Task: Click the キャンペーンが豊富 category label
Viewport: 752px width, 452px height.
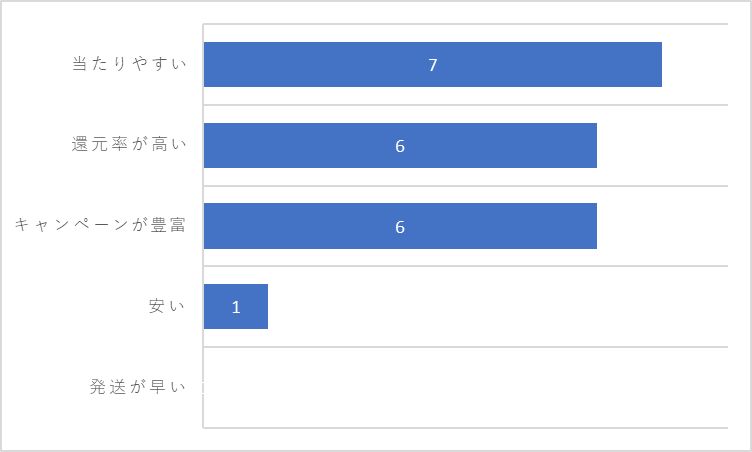Action: tap(100, 225)
